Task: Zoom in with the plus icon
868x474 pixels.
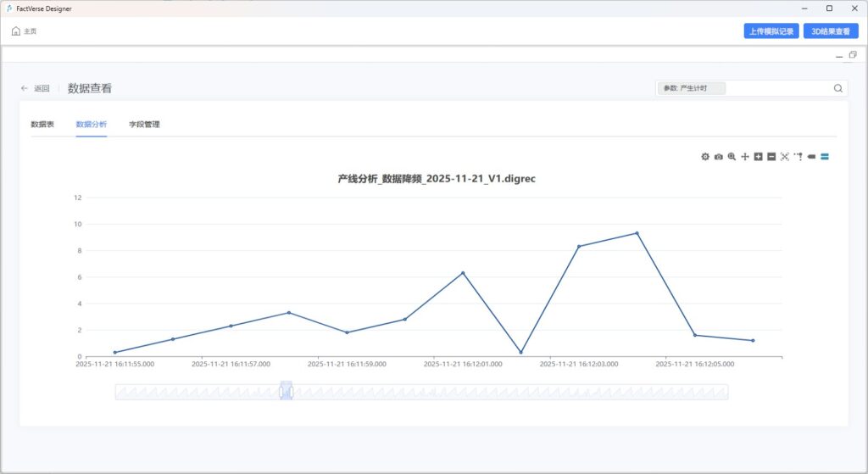Action: (x=758, y=157)
